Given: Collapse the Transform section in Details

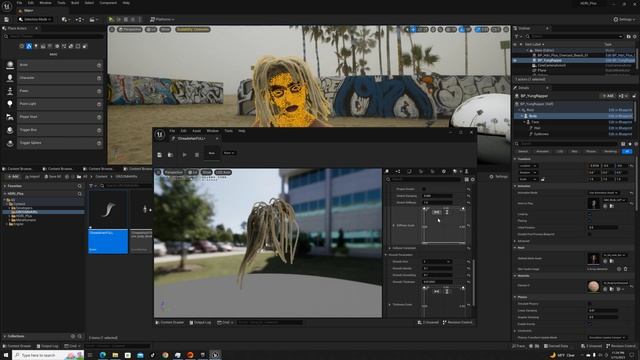Looking at the screenshot, I should [x=515, y=159].
